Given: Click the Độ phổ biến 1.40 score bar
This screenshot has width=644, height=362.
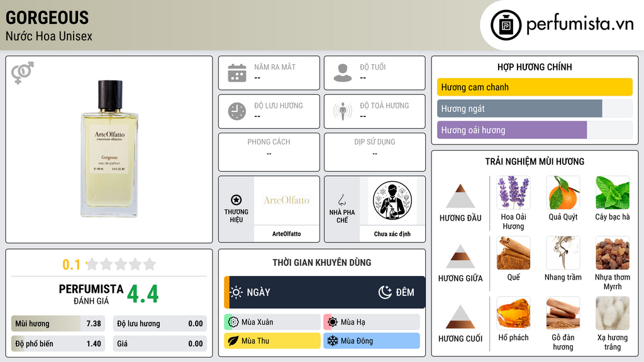Looking at the screenshot, I should coord(58,344).
